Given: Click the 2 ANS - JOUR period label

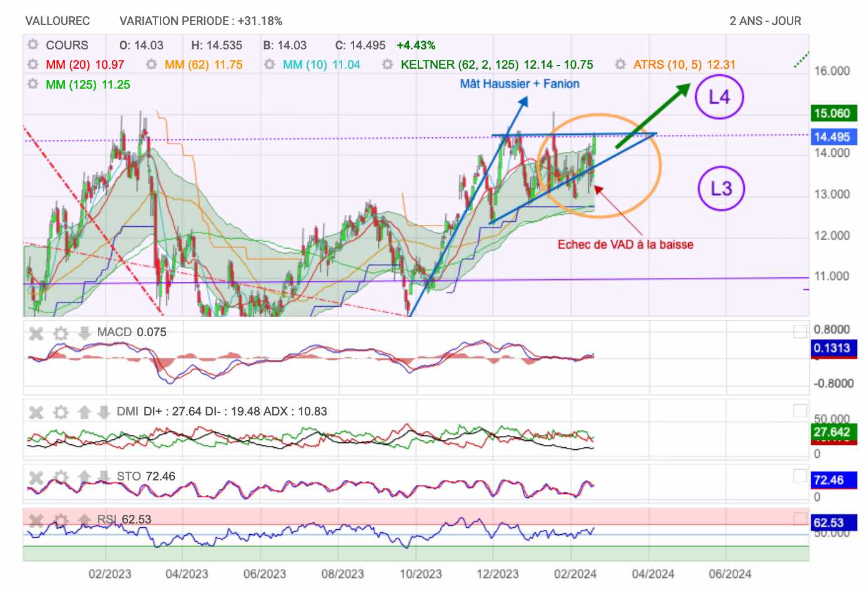Looking at the screenshot, I should click(765, 21).
